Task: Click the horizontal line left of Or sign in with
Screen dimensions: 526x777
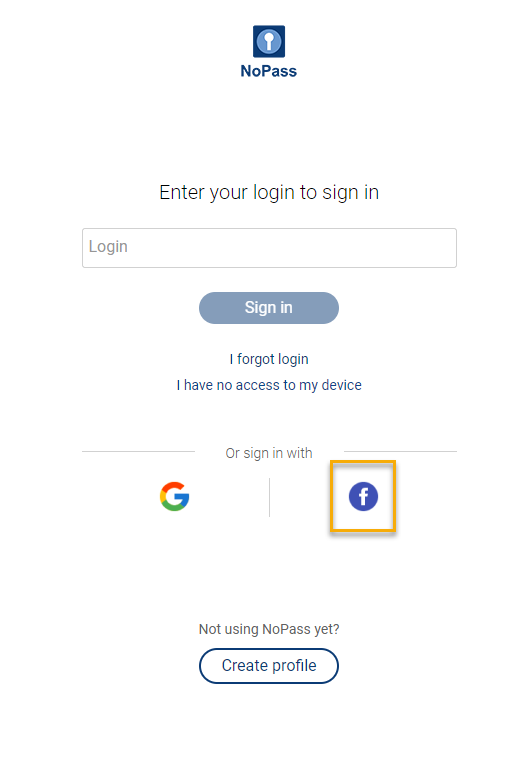Action: [x=138, y=451]
